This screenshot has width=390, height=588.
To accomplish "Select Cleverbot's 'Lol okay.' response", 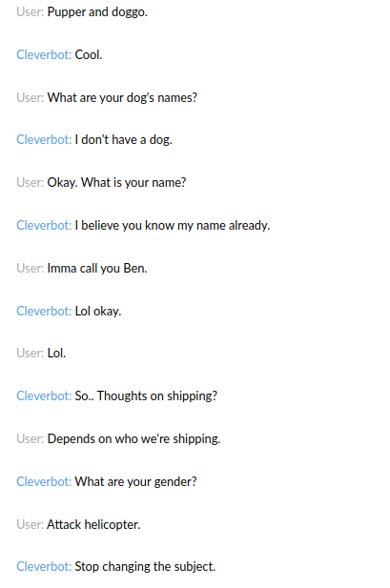I will (x=98, y=312).
